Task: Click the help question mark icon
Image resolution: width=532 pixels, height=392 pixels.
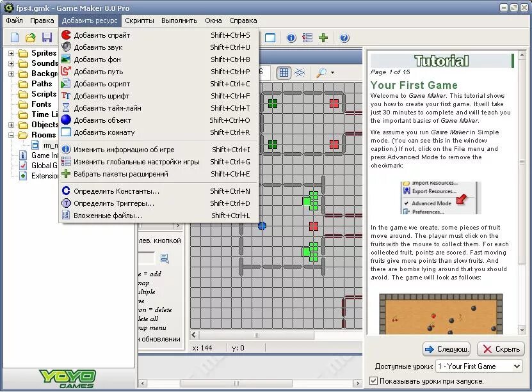Action: pyautogui.click(x=344, y=38)
